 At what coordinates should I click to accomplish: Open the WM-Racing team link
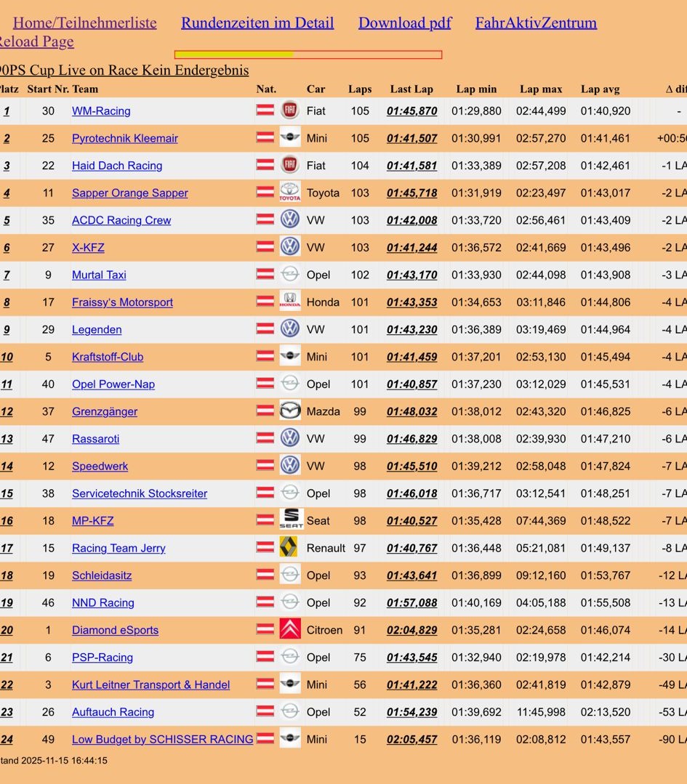pyautogui.click(x=101, y=111)
